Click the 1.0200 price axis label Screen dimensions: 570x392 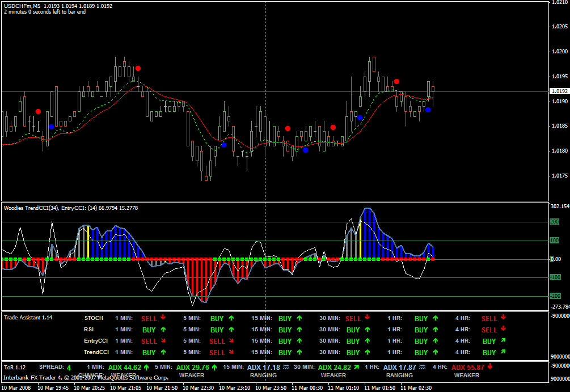[x=560, y=52]
